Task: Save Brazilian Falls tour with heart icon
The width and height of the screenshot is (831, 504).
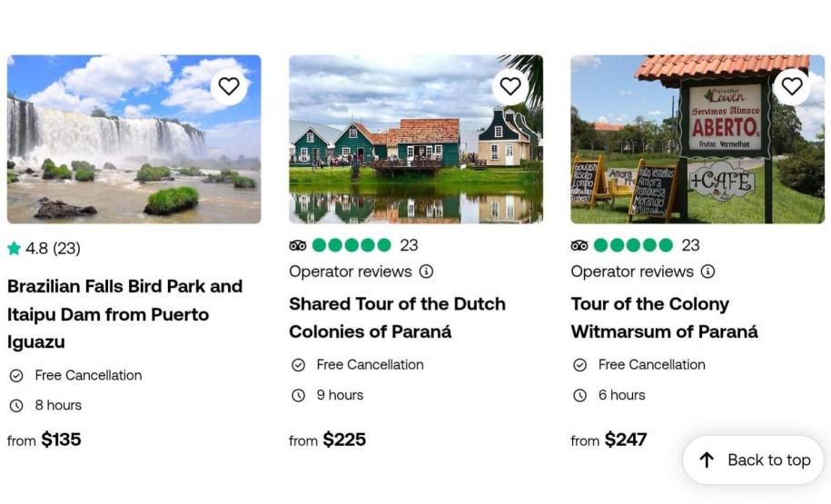Action: [229, 86]
